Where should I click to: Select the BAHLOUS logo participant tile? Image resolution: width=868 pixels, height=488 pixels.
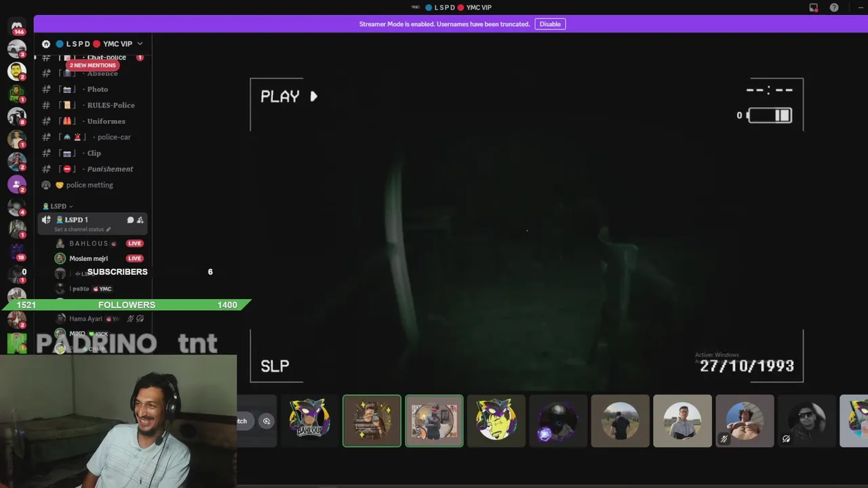pyautogui.click(x=310, y=421)
